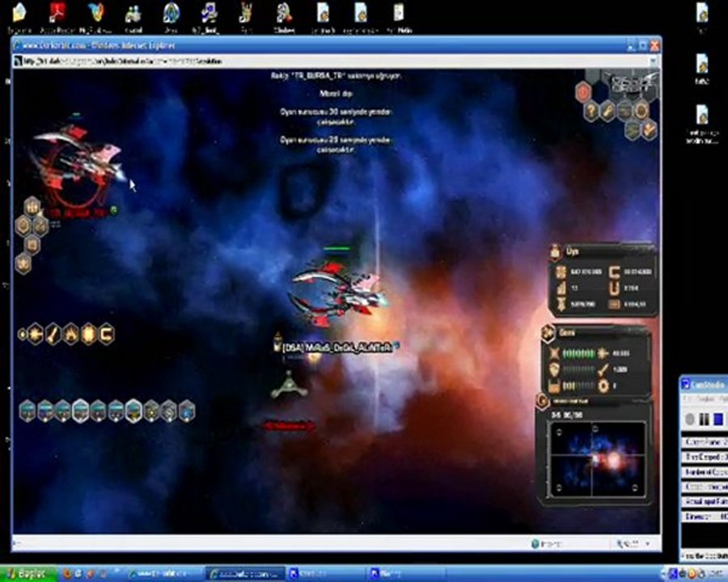Open the Adobe Reader desktop icon
This screenshot has width=728, height=582.
(57, 17)
